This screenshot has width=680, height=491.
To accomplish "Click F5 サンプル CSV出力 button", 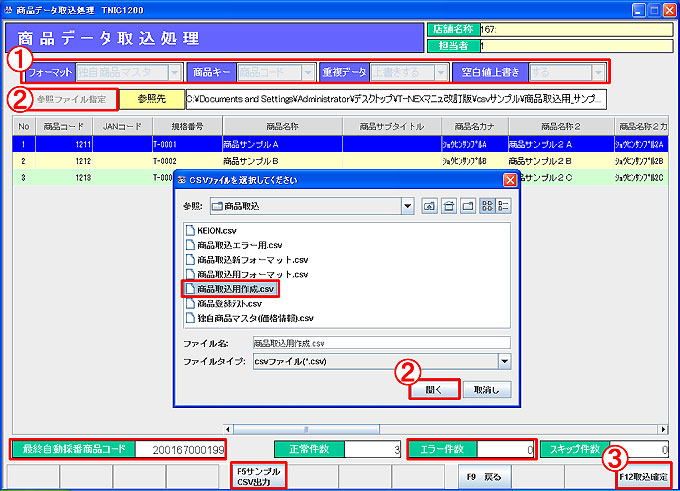I will (x=258, y=474).
